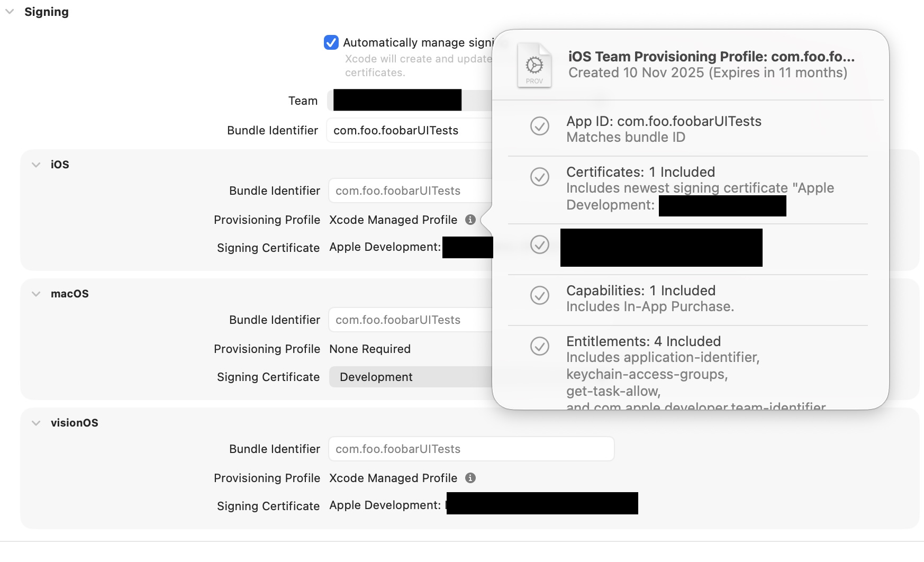Screen dimensions: 924x562
Task: Click the visionOS Bundle Identifier field
Action: (471, 449)
